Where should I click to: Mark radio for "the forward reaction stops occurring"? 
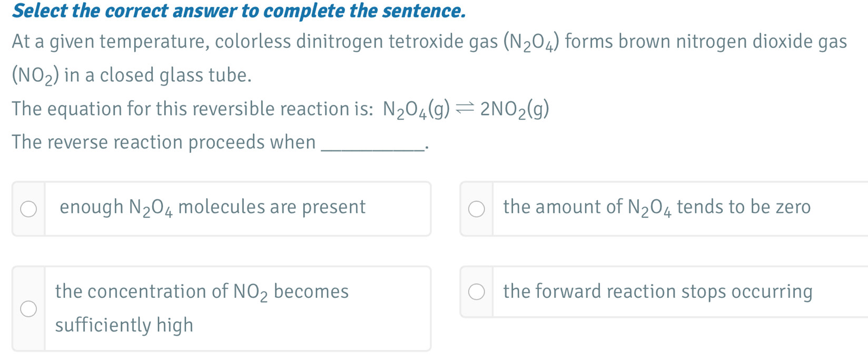click(477, 292)
